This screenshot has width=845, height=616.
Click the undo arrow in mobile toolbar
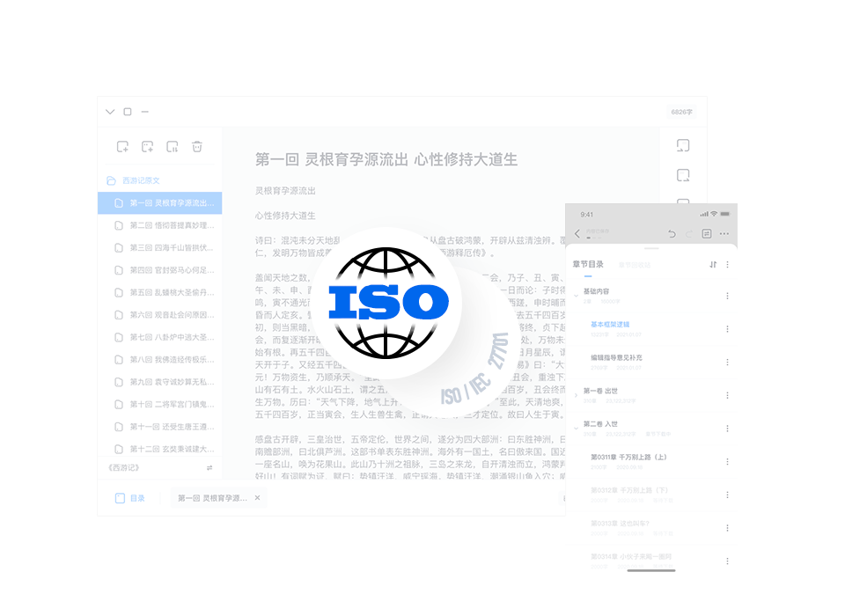[672, 234]
